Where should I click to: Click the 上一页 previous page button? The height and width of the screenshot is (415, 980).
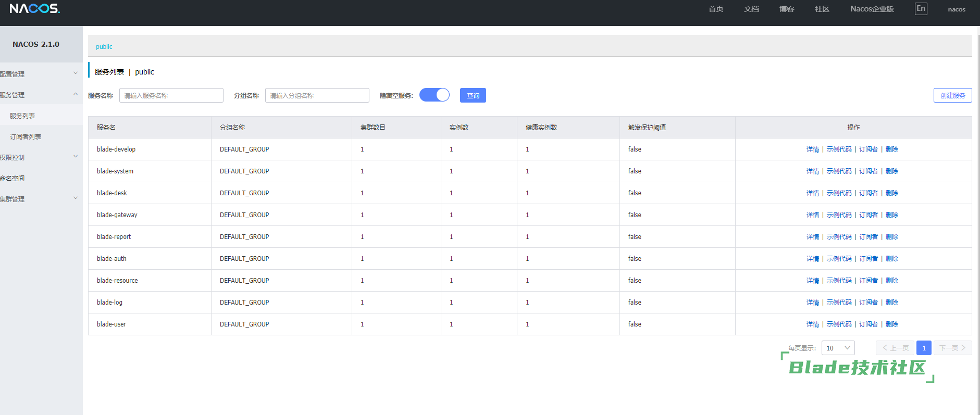click(x=895, y=348)
